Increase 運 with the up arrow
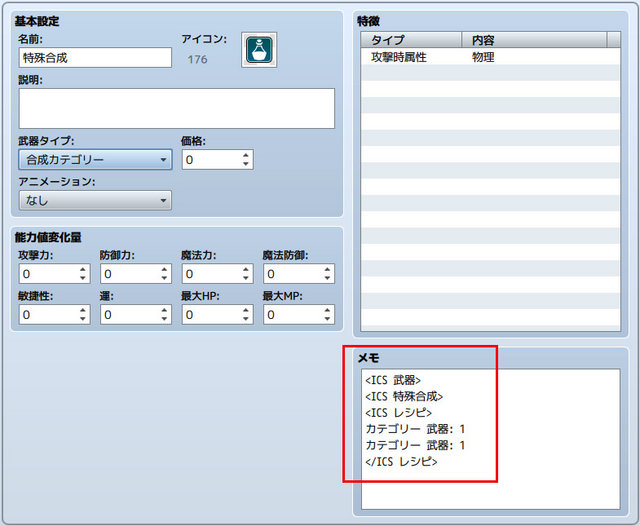This screenshot has height=526, width=640. pos(164,310)
